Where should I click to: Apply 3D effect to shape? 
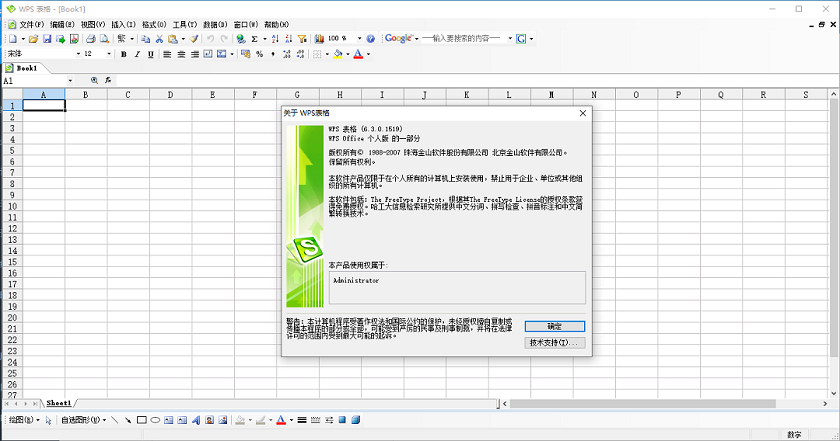pos(355,420)
